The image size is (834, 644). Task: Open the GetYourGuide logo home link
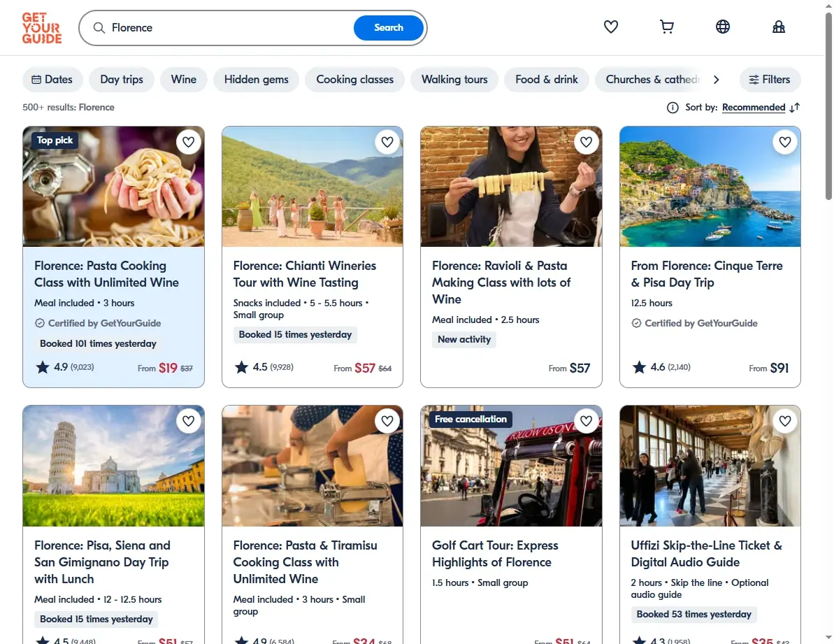[x=41, y=28]
